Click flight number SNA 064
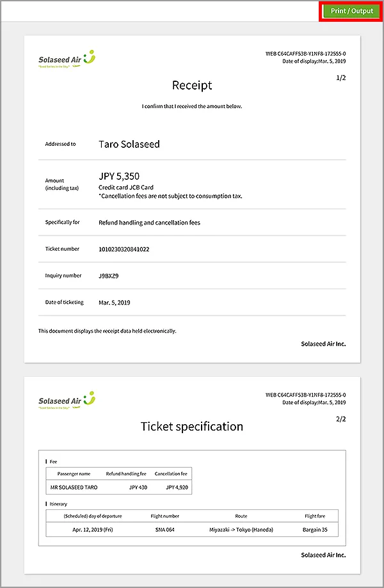Screen dimensions: 384x588 [x=165, y=530]
